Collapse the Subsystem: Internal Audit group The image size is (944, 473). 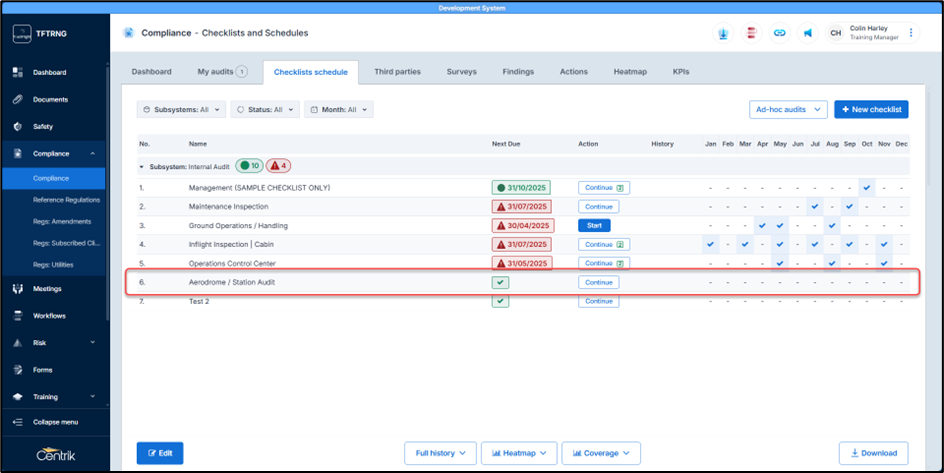142,166
